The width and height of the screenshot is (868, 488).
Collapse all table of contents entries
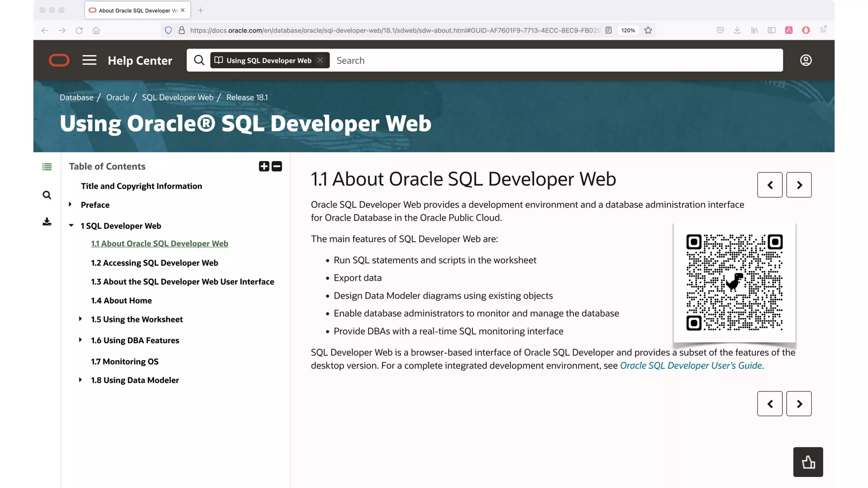click(277, 166)
